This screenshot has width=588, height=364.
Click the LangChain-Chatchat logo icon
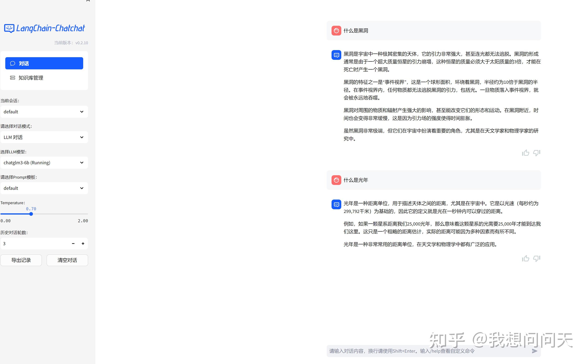9,28
